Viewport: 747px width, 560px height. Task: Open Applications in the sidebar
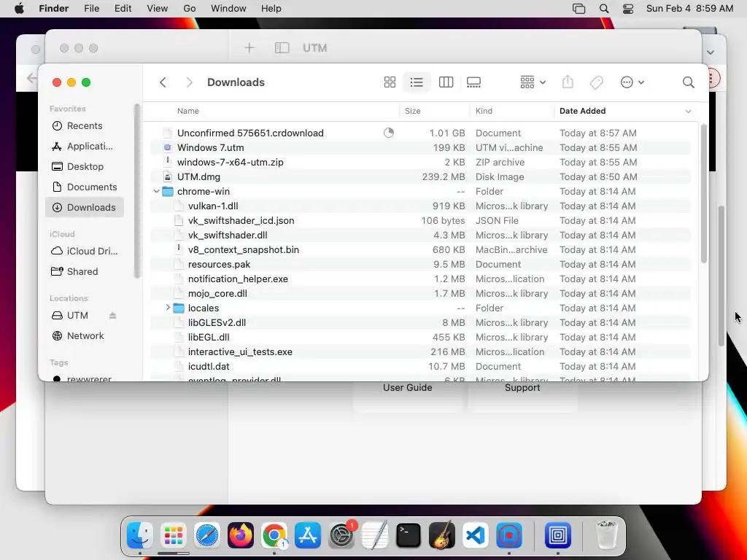coord(85,146)
